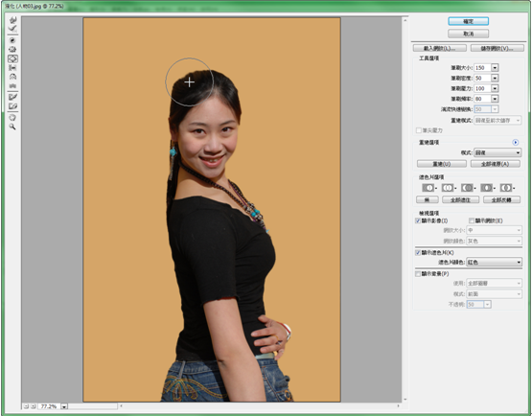Click the 確定 confirm button

pyautogui.click(x=468, y=21)
